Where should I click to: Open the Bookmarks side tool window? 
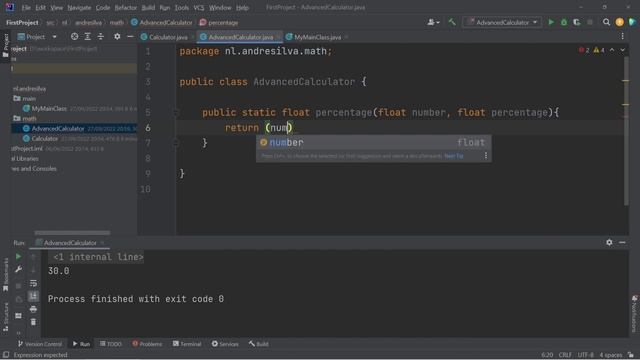coord(5,275)
